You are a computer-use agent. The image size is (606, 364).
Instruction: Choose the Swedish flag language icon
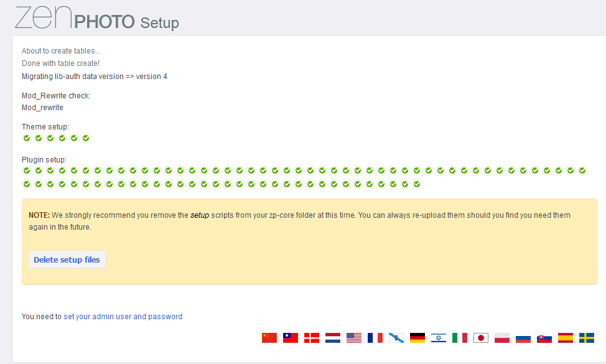(x=587, y=338)
